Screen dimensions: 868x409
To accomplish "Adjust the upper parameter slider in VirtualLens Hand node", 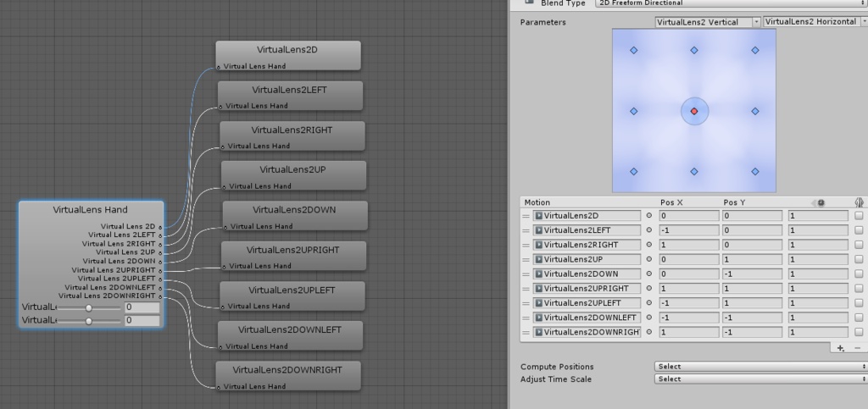I will [x=88, y=308].
